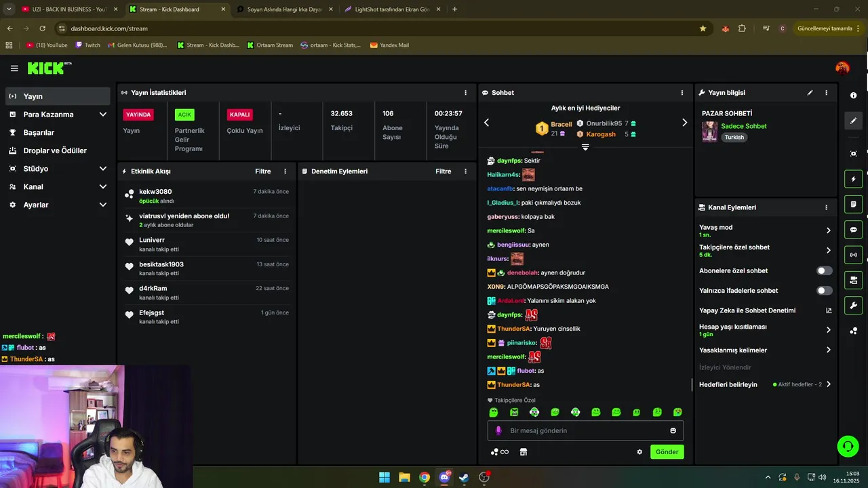Click the info icon in the right sidebar
The image size is (868, 488).
[x=853, y=96]
